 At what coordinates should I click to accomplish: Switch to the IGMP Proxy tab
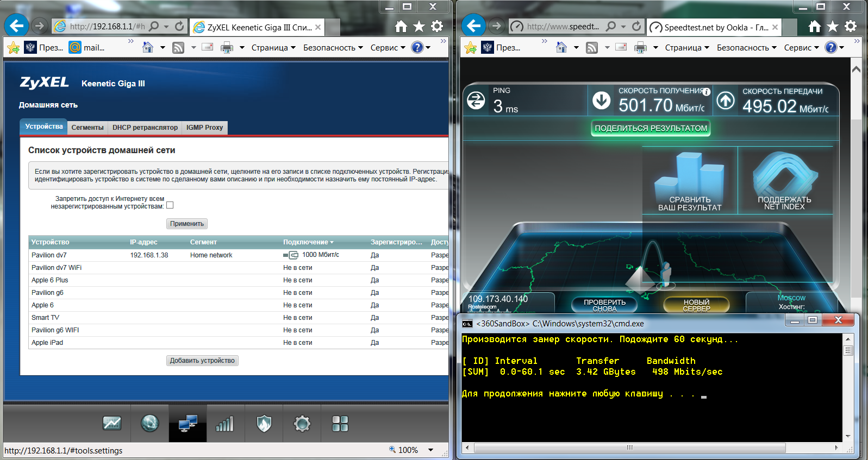click(204, 128)
